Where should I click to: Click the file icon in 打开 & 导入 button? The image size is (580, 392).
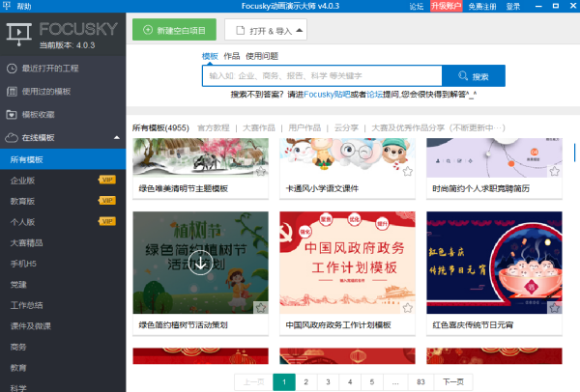pos(241,30)
